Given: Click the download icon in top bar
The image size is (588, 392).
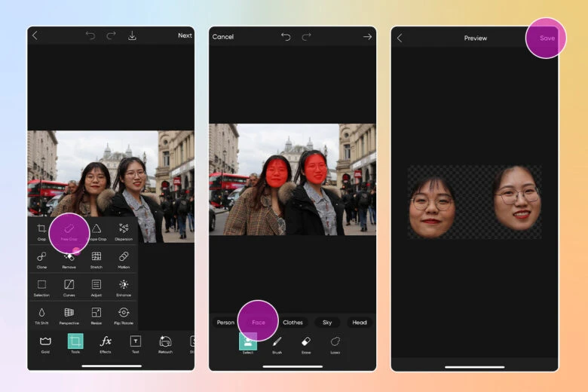Looking at the screenshot, I should [132, 35].
